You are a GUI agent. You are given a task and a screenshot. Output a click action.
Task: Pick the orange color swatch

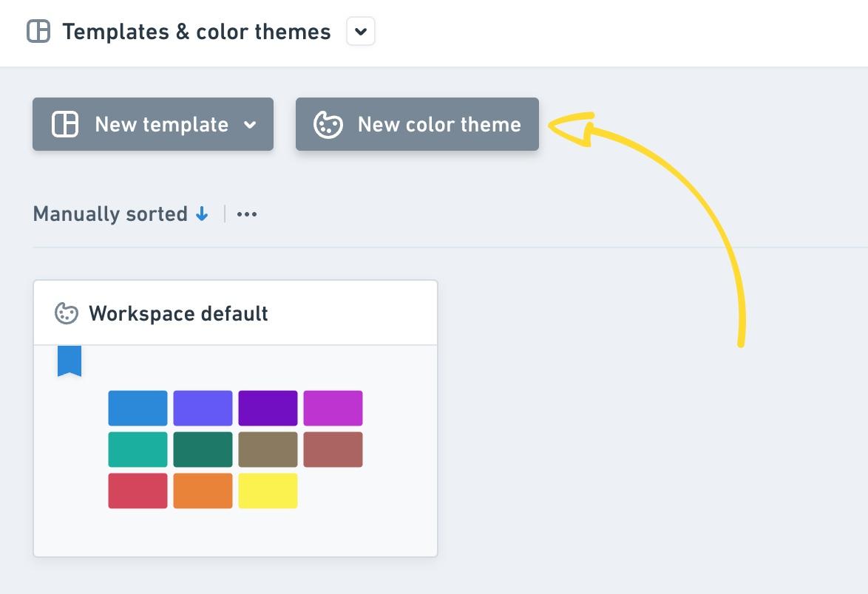[203, 491]
